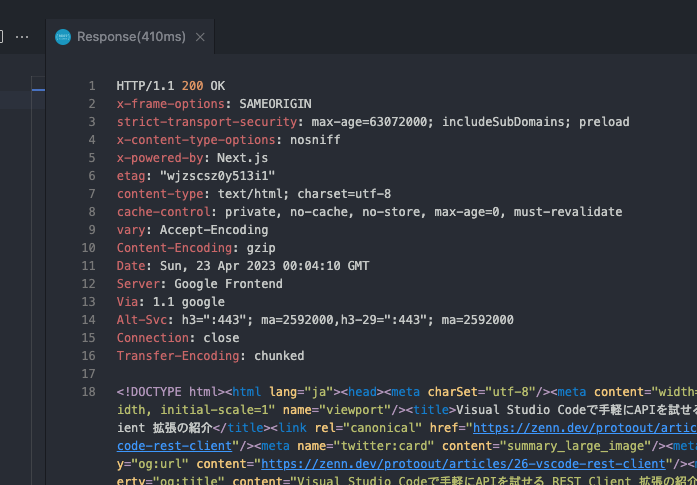The width and height of the screenshot is (697, 485).
Task: Close the Response(410ms) tab
Action: 200,37
